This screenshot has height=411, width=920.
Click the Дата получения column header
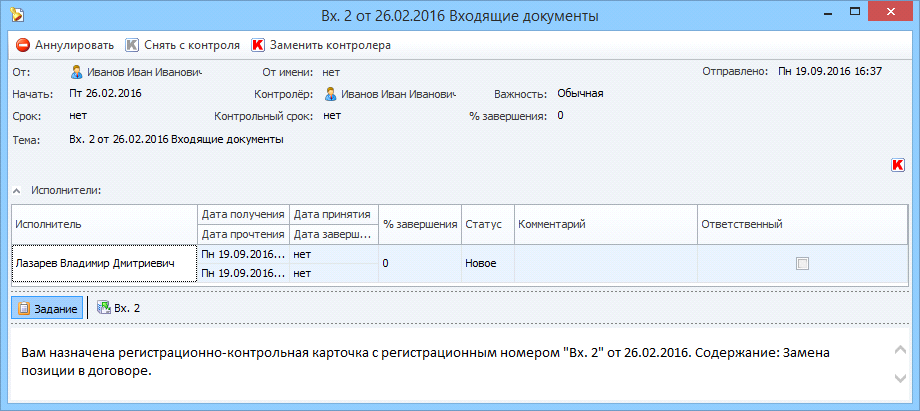243,214
